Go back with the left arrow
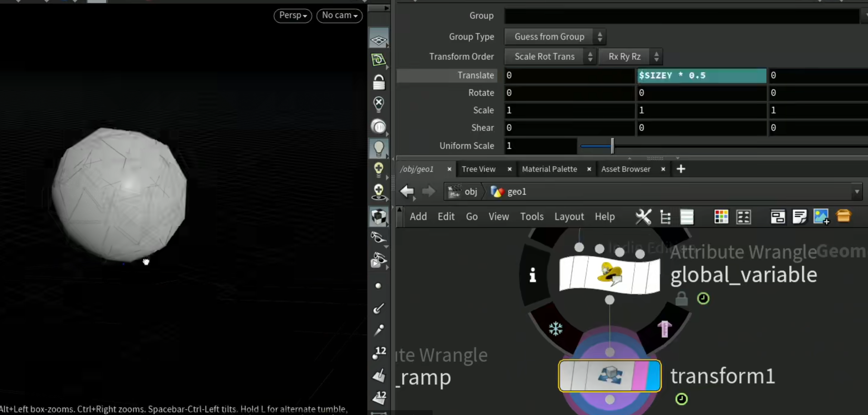 click(x=407, y=191)
